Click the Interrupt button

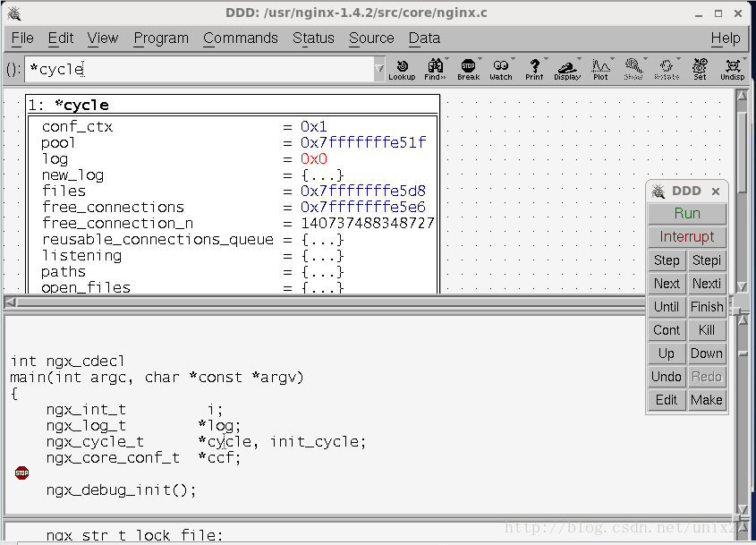(687, 237)
